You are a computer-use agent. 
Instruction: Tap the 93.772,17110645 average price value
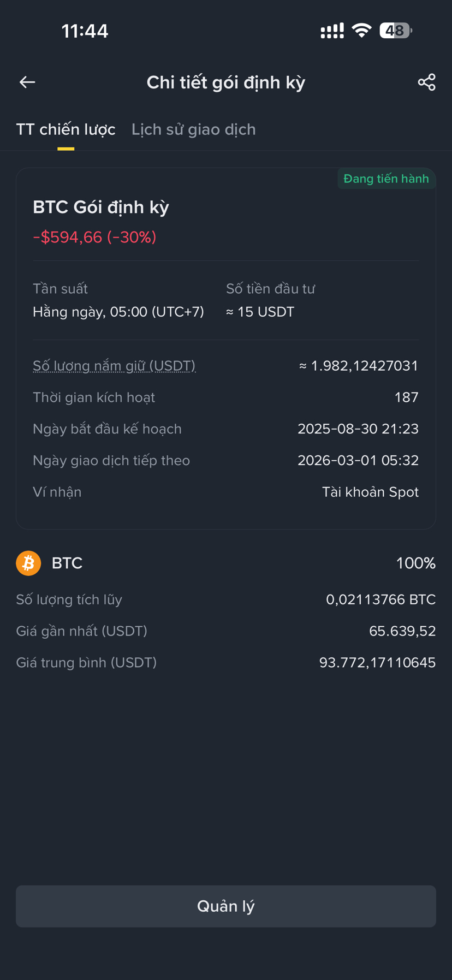(377, 662)
